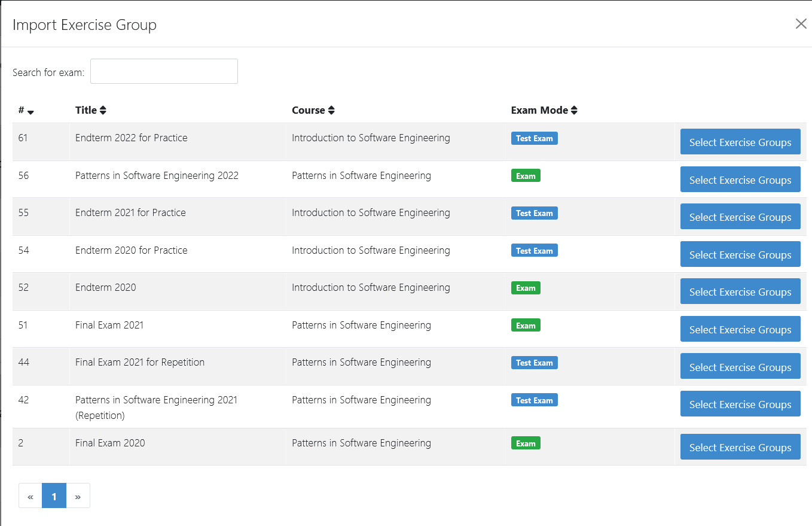
Task: Select Exercise Groups for Final Exam 2021
Action: pyautogui.click(x=740, y=330)
